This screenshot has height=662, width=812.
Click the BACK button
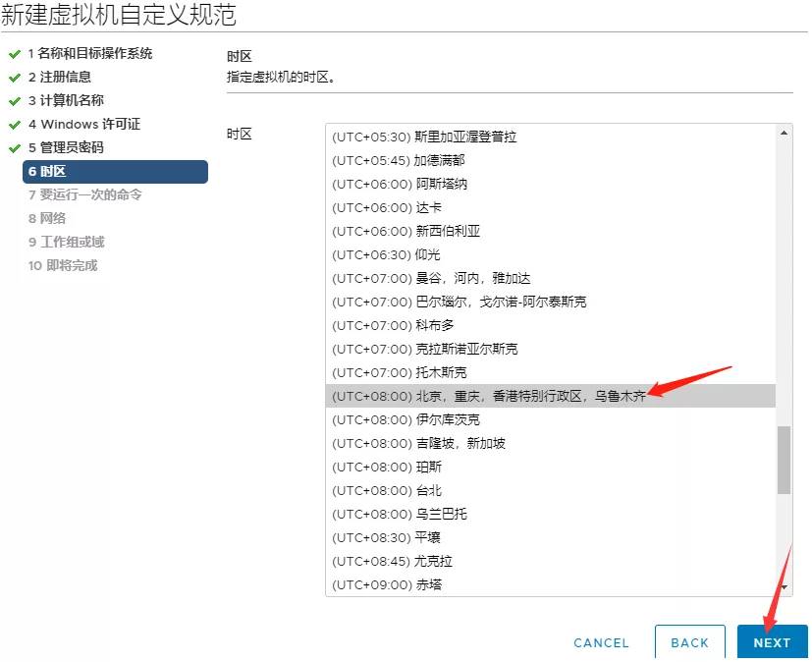(x=689, y=642)
